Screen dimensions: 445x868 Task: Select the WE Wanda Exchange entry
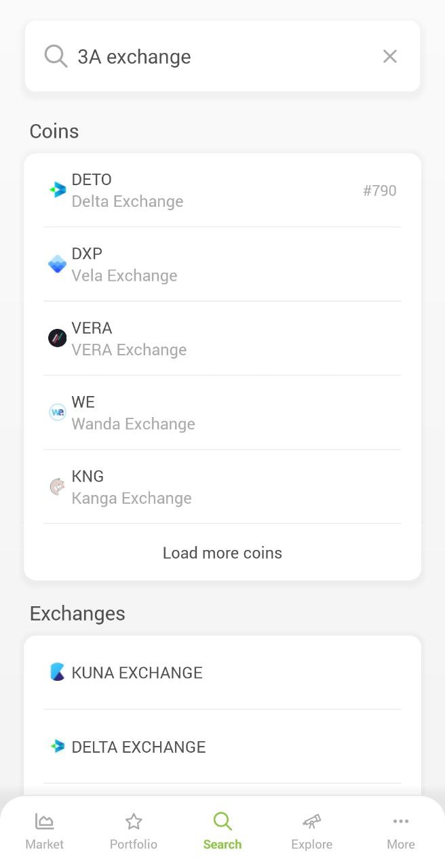(x=222, y=412)
